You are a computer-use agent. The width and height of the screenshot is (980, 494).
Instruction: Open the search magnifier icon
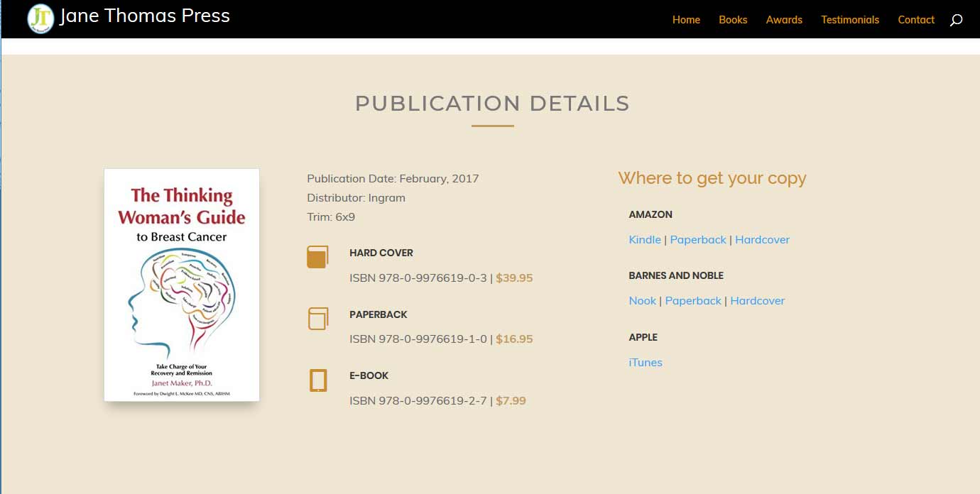pos(956,20)
